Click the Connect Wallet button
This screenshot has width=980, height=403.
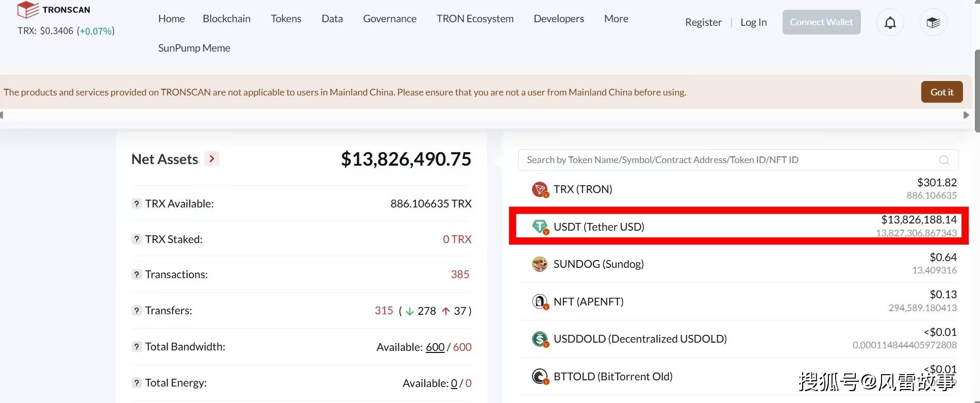click(822, 22)
